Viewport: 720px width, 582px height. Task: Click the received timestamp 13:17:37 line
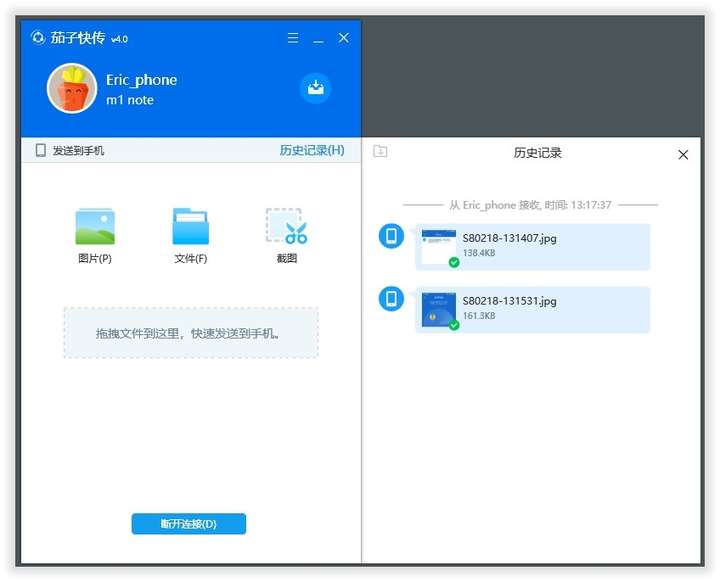coord(530,205)
